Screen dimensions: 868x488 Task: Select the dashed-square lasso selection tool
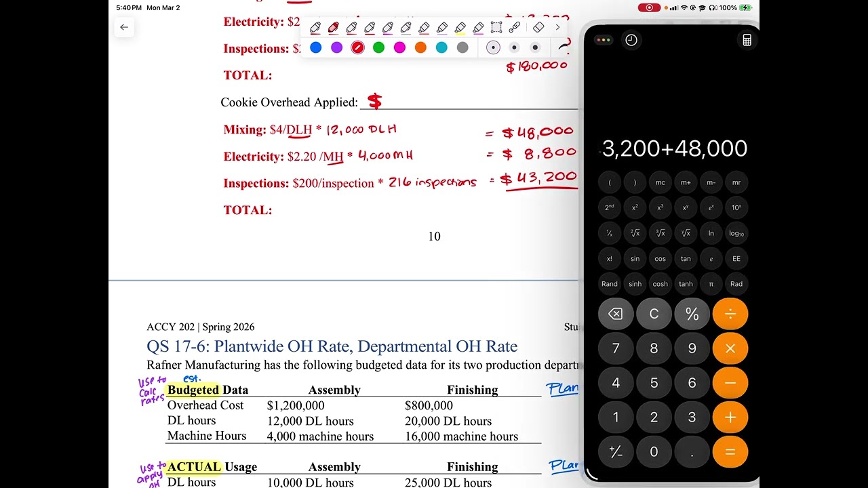[x=496, y=28]
